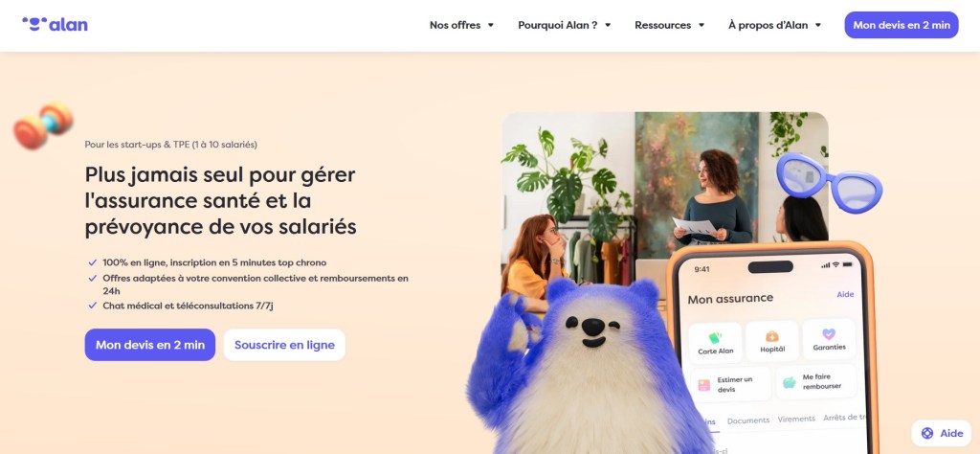Click hero Mon devis en 2 min button
Viewport: 980px width, 454px height.
click(x=150, y=345)
